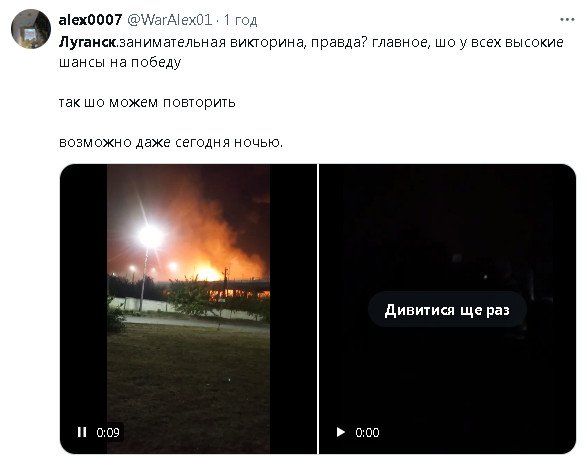Click the tweet line 'так шо можем повторить'
This screenshot has width=586, height=462.
(147, 102)
